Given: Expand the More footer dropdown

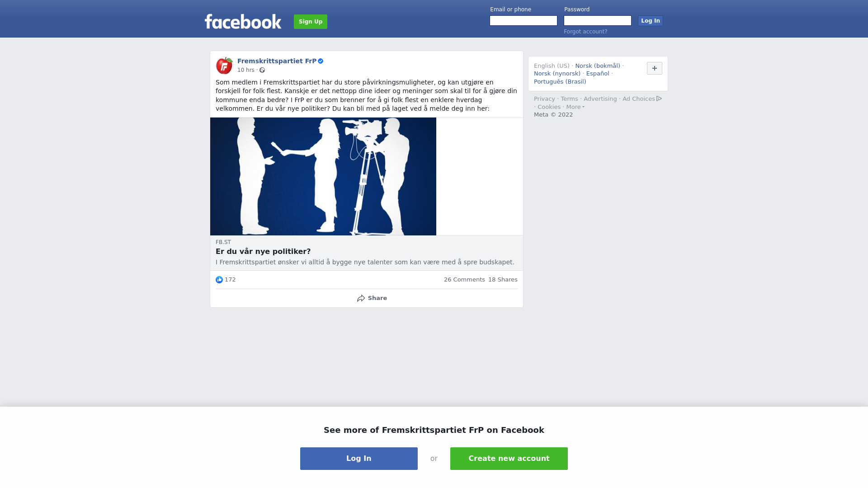Looking at the screenshot, I should tap(575, 107).
